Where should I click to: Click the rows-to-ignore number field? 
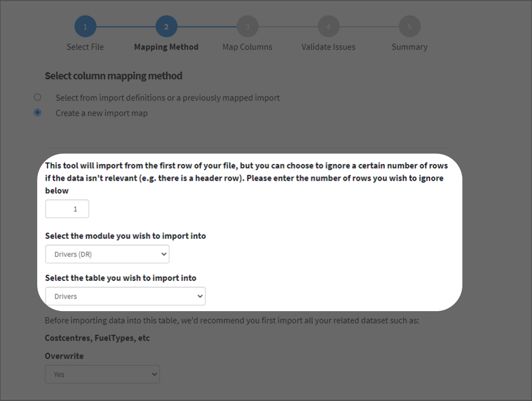(x=67, y=209)
